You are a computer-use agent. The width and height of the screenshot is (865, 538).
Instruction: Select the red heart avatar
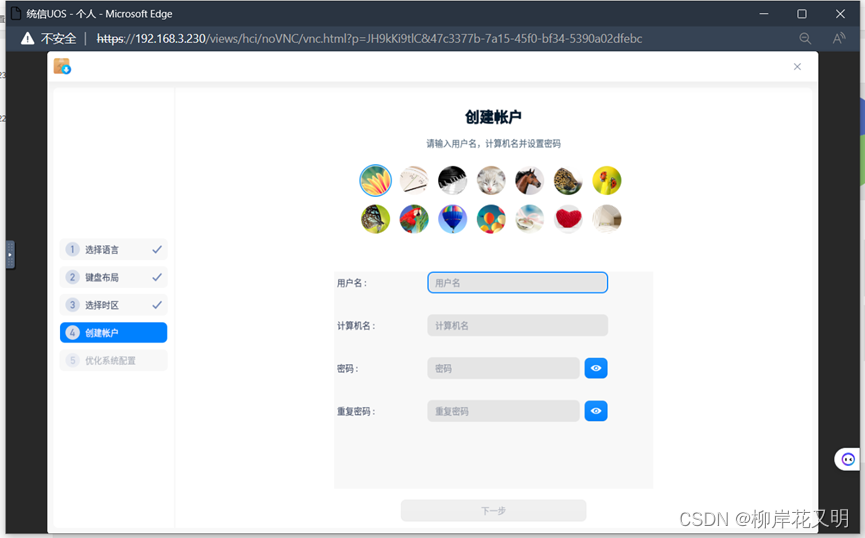pos(568,219)
